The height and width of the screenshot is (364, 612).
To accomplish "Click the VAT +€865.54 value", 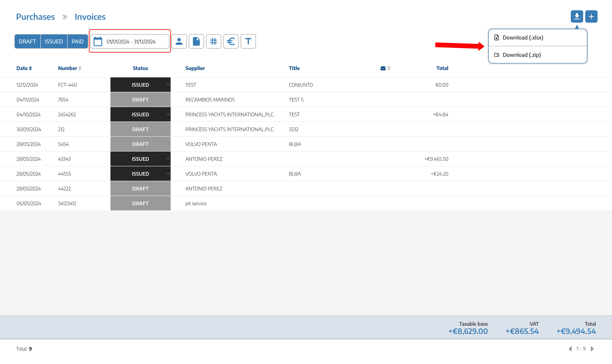I will [522, 331].
